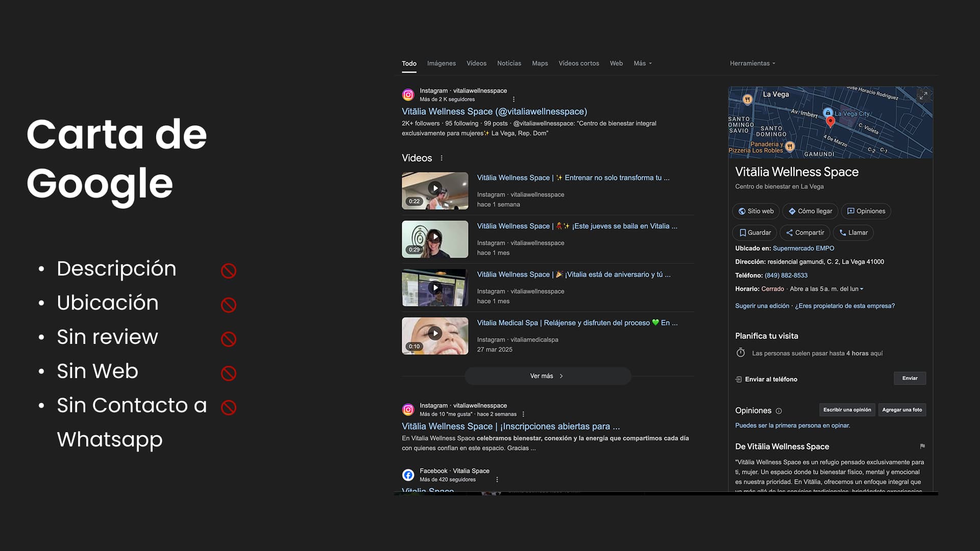Expand videos with Ver más

pyautogui.click(x=548, y=376)
